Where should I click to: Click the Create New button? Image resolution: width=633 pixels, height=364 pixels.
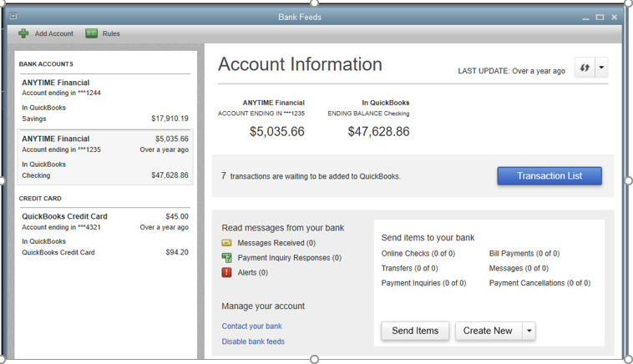click(488, 331)
